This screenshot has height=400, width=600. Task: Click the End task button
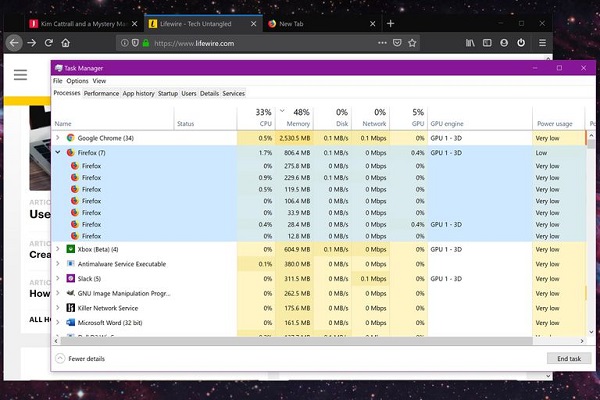[x=569, y=359]
